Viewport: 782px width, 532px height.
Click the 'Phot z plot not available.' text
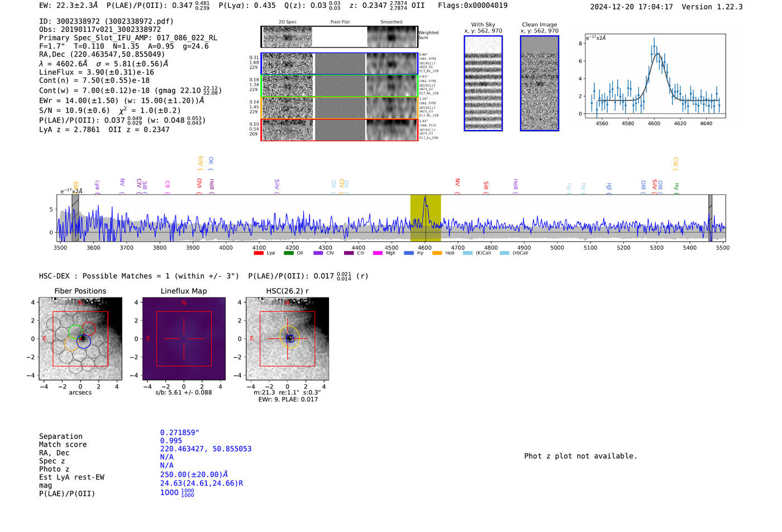[580, 456]
